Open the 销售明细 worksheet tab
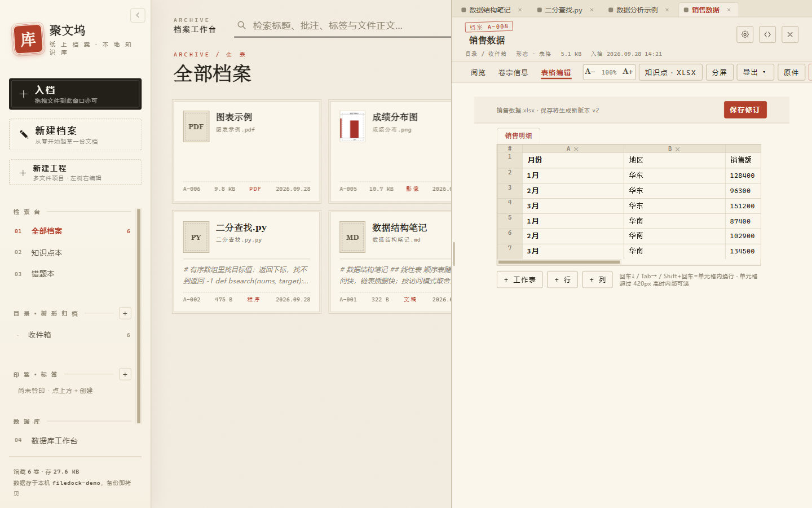This screenshot has width=812, height=508. 518,135
